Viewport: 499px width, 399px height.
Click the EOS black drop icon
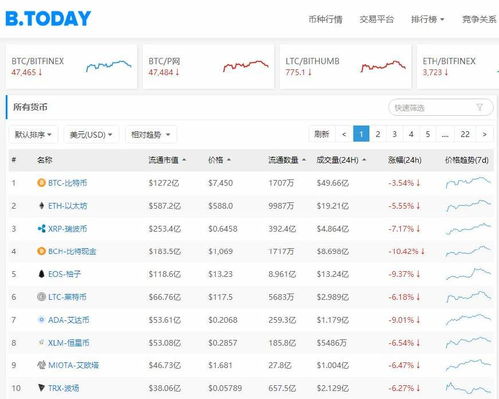[41, 274]
